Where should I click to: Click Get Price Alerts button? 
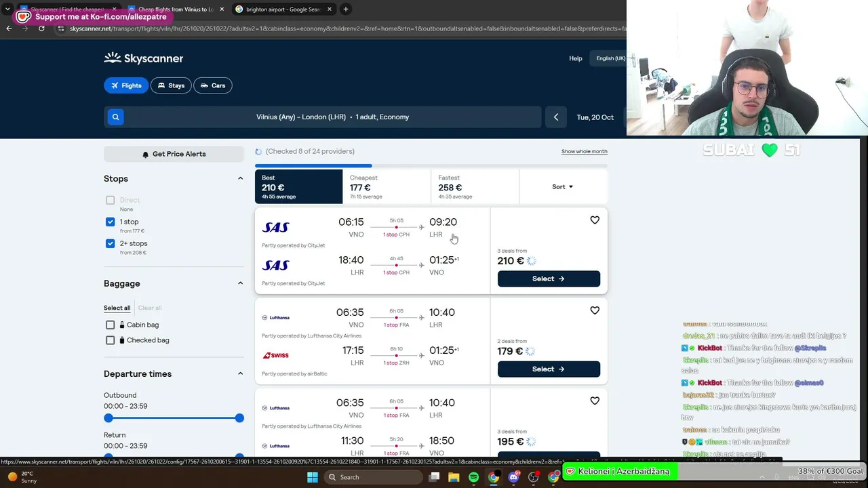coord(174,154)
